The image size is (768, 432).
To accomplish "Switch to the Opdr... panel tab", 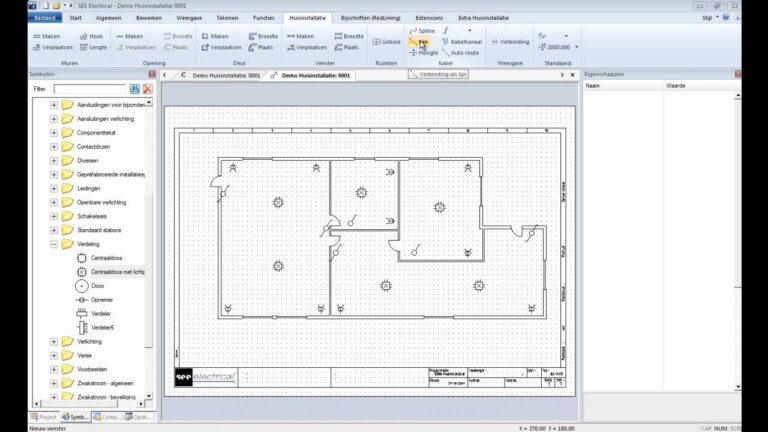I will coord(138,417).
